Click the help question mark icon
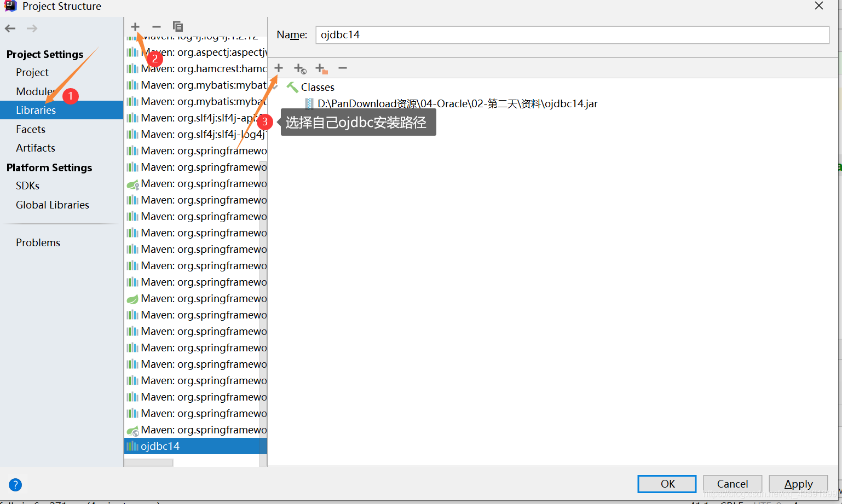Viewport: 842px width, 504px height. tap(15, 485)
